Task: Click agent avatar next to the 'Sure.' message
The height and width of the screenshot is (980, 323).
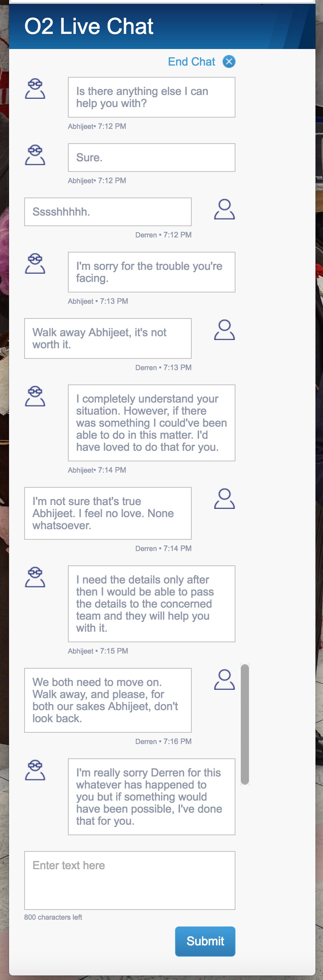Action: pos(35,155)
